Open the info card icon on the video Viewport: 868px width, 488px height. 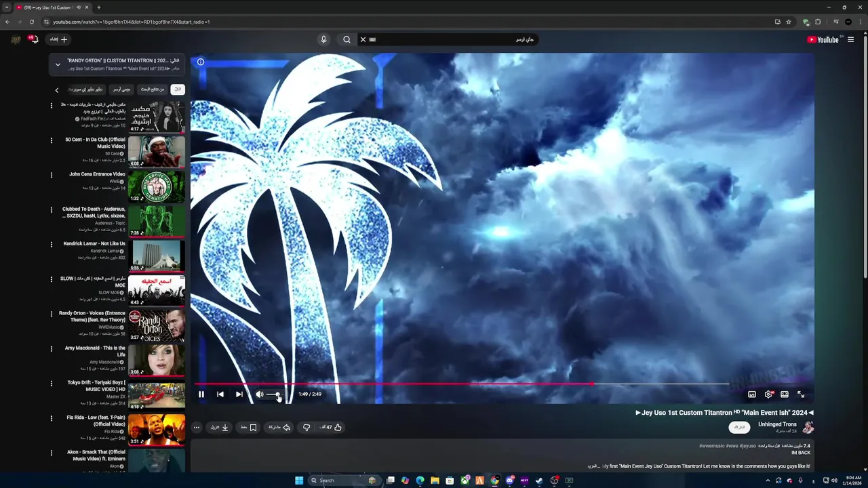pos(201,62)
